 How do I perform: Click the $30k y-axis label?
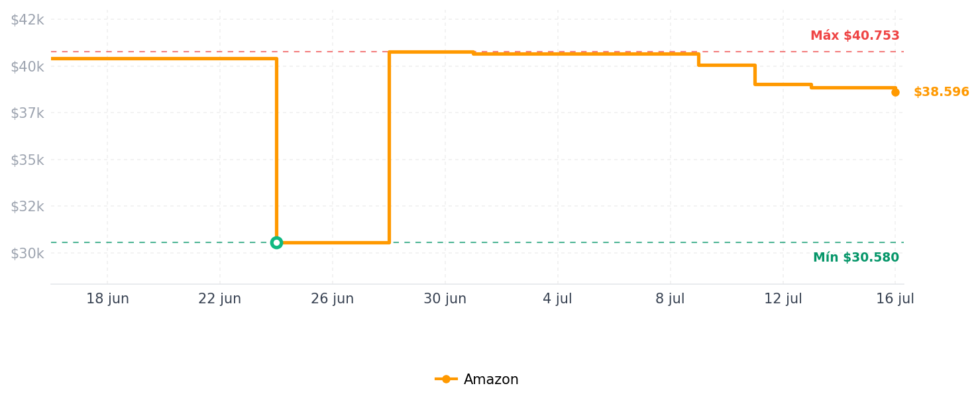click(27, 254)
